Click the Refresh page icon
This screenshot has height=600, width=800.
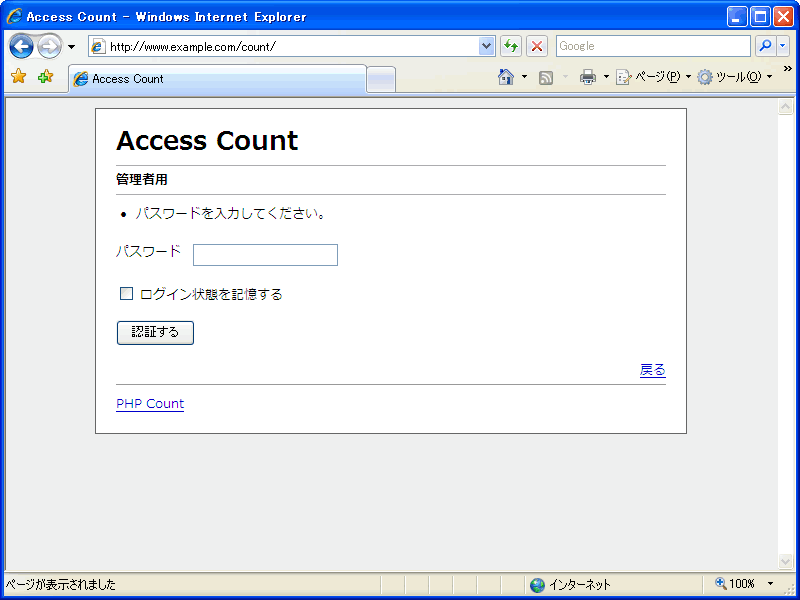pyautogui.click(x=511, y=46)
